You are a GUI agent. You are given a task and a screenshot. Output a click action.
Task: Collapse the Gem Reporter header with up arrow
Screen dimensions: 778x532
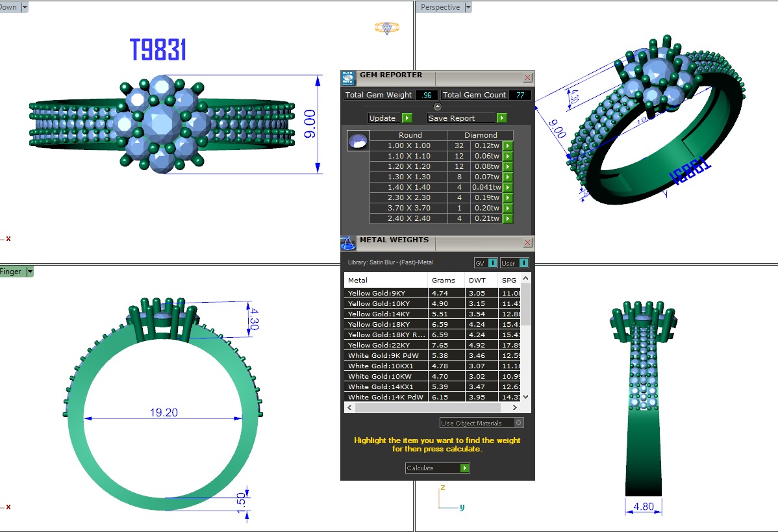click(x=438, y=107)
